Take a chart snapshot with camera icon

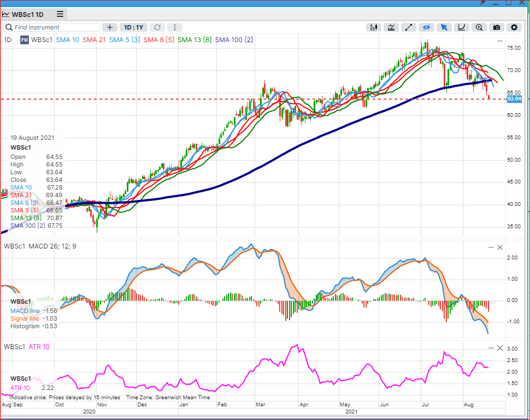(497, 27)
